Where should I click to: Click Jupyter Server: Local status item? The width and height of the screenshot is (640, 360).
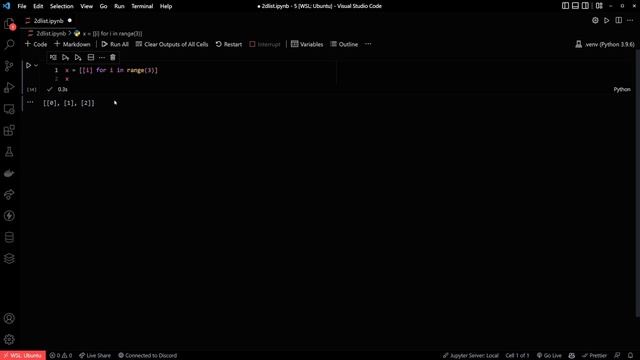[471, 356]
